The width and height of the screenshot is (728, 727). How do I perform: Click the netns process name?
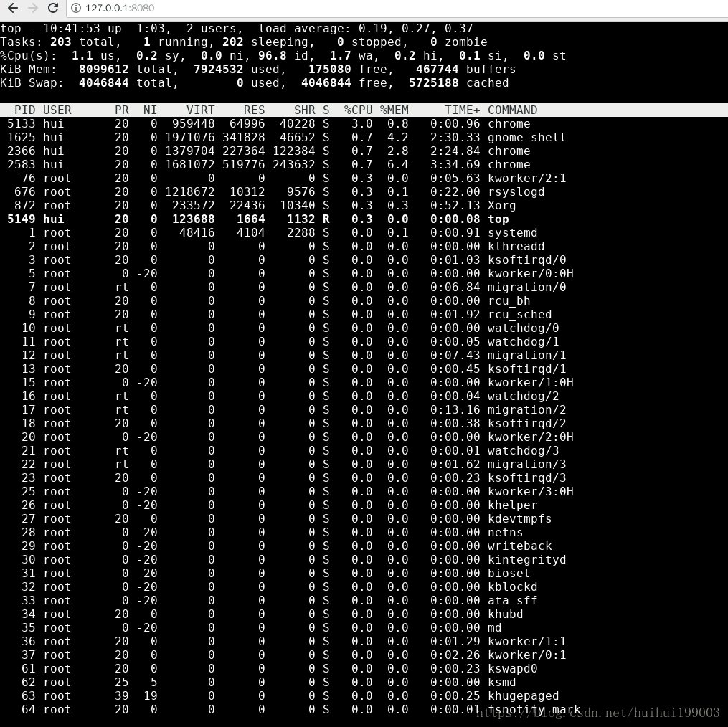tap(506, 533)
